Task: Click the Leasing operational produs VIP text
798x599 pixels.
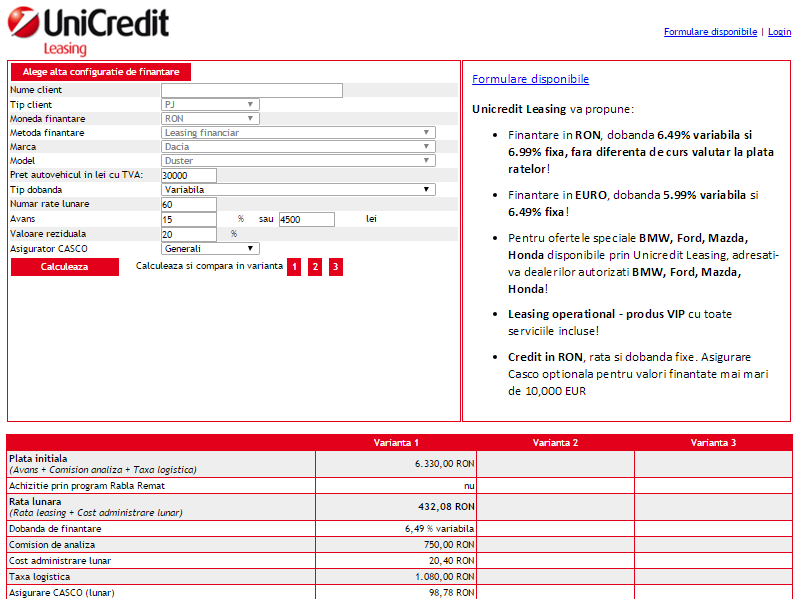Action: (x=620, y=322)
